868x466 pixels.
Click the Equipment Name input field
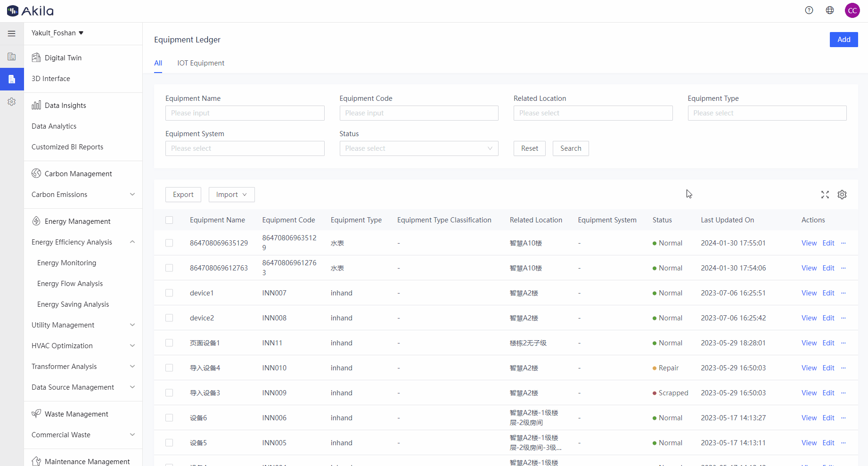point(245,113)
